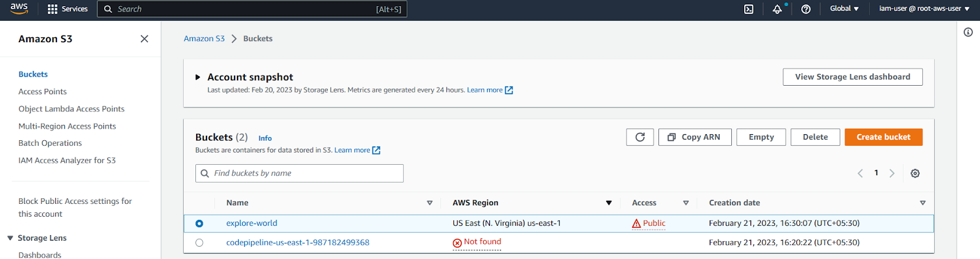Open the iam-user account dropdown
980x259 pixels.
click(924, 9)
